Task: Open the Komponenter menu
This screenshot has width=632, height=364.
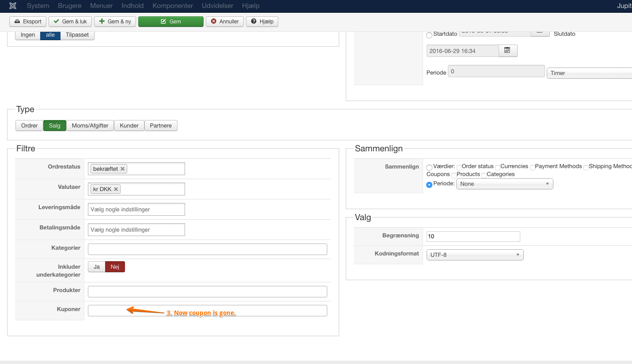Action: tap(173, 6)
